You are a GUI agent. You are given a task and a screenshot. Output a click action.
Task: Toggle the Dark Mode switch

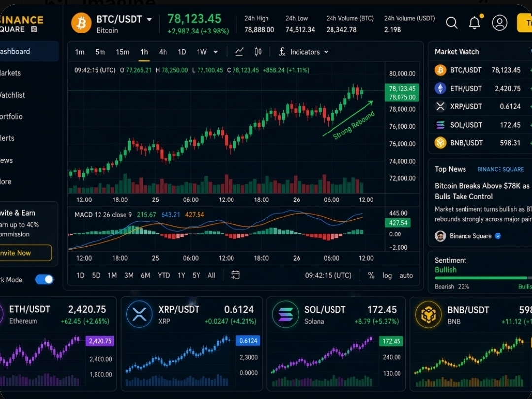pos(44,280)
